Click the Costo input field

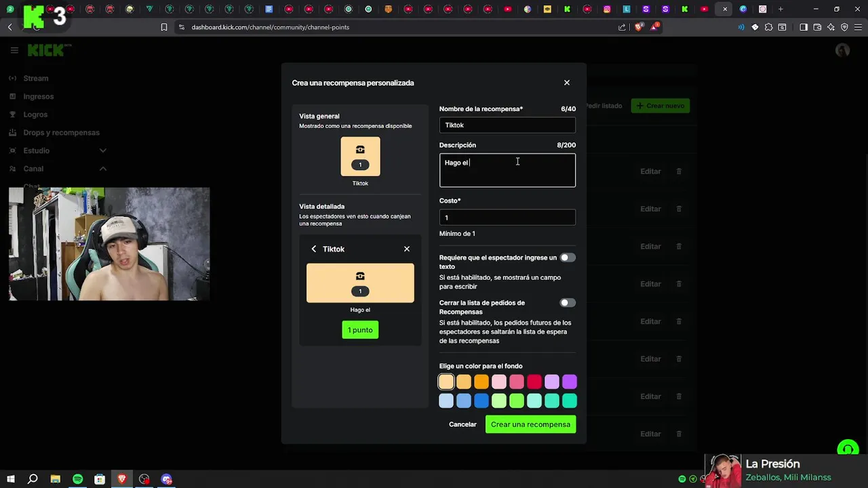507,218
